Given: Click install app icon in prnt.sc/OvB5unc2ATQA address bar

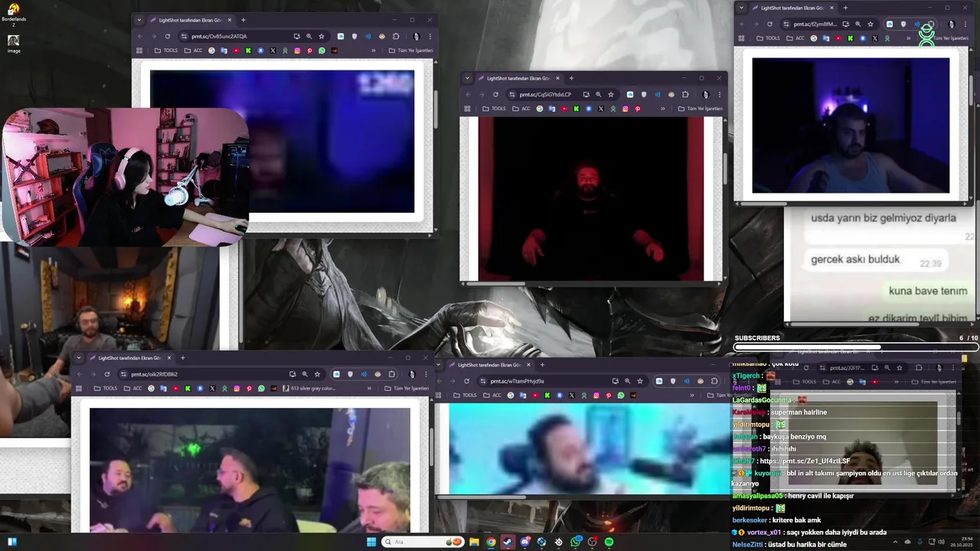Looking at the screenshot, I should (x=296, y=36).
